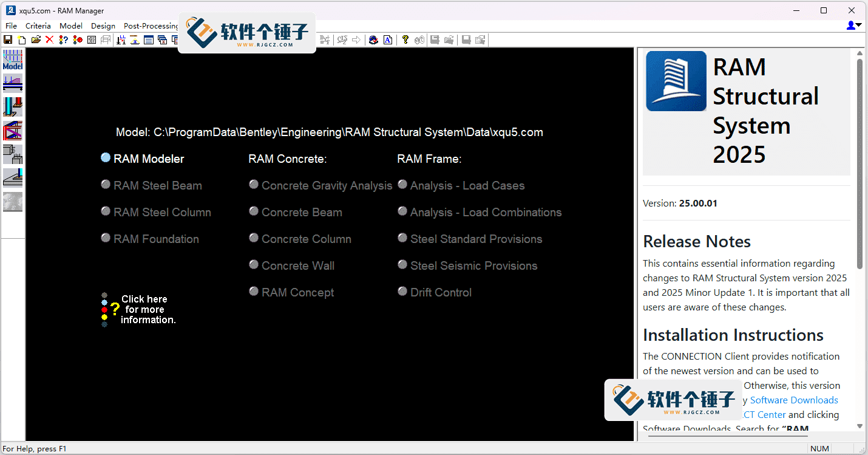Screen dimensions: 868x455
Task: Click the Release Notes heading
Action: click(697, 242)
